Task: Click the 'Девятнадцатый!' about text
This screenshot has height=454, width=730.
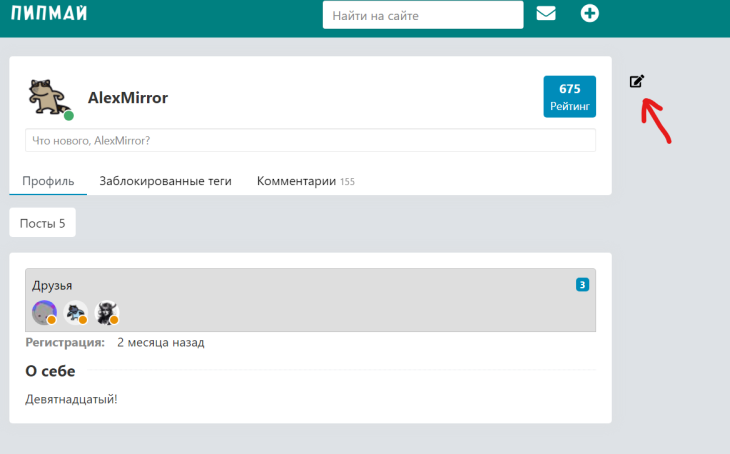Action: click(71, 399)
